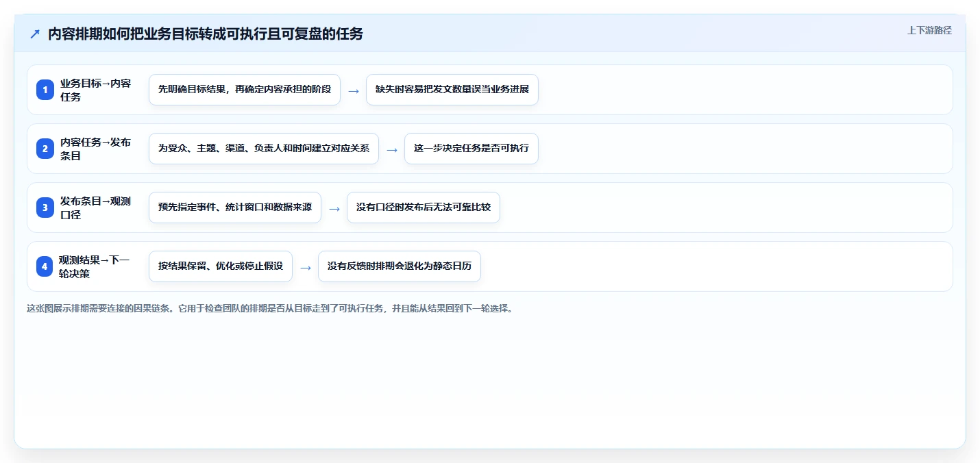The height and width of the screenshot is (463, 980).
Task: Click the 观测结果→下一轮决策 step label
Action: click(x=94, y=266)
